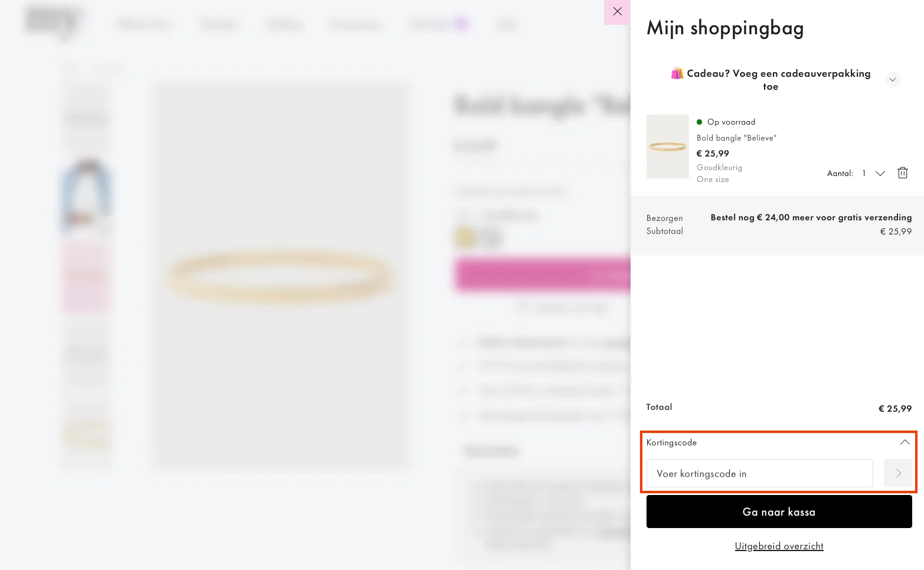
Task: Click the large bangle product image
Action: point(281,276)
